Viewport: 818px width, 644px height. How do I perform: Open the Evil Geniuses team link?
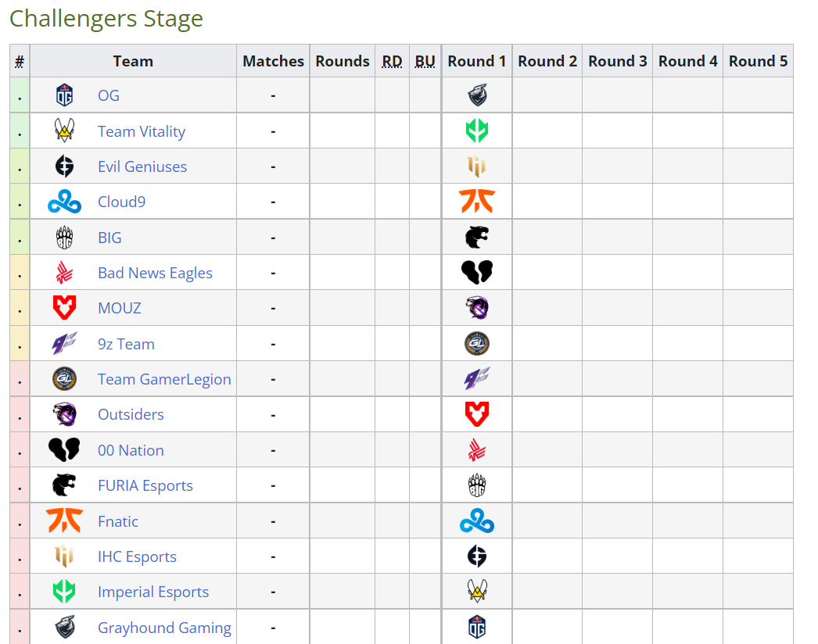coord(142,166)
